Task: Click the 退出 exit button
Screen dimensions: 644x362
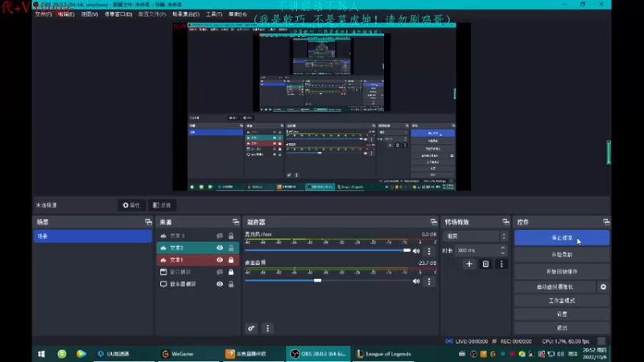Action: click(561, 327)
